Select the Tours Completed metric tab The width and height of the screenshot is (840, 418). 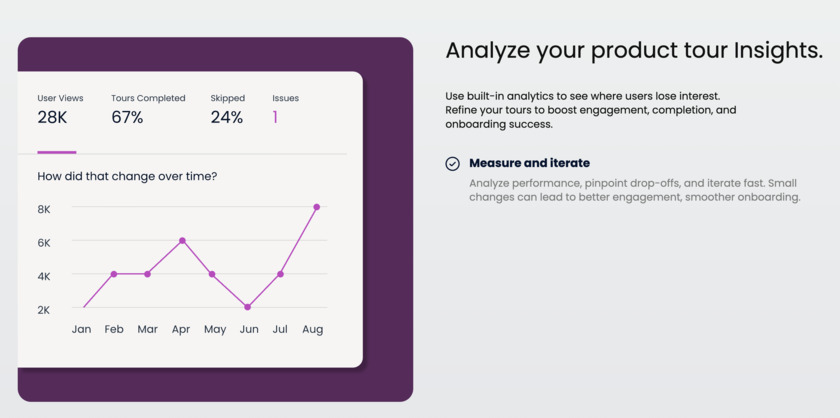click(x=148, y=109)
